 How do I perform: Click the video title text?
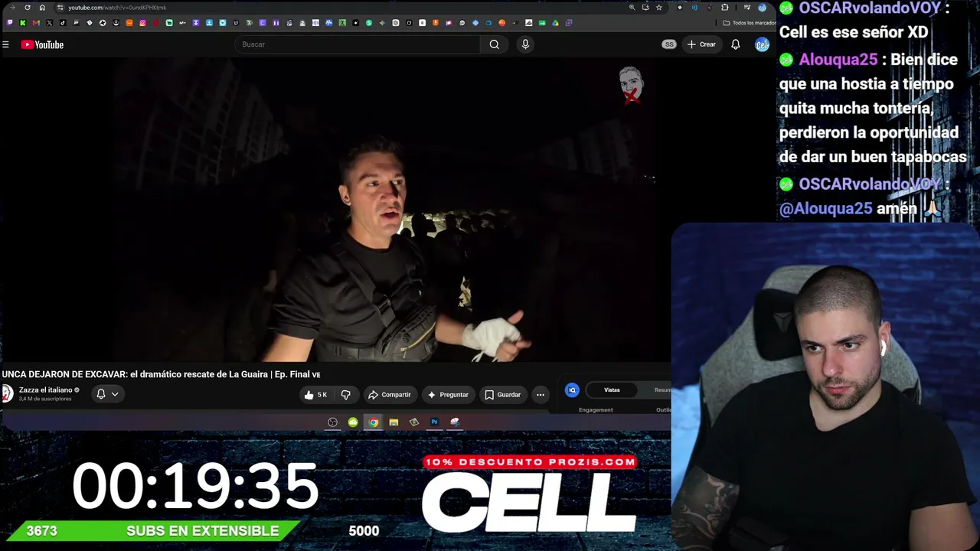pyautogui.click(x=161, y=374)
